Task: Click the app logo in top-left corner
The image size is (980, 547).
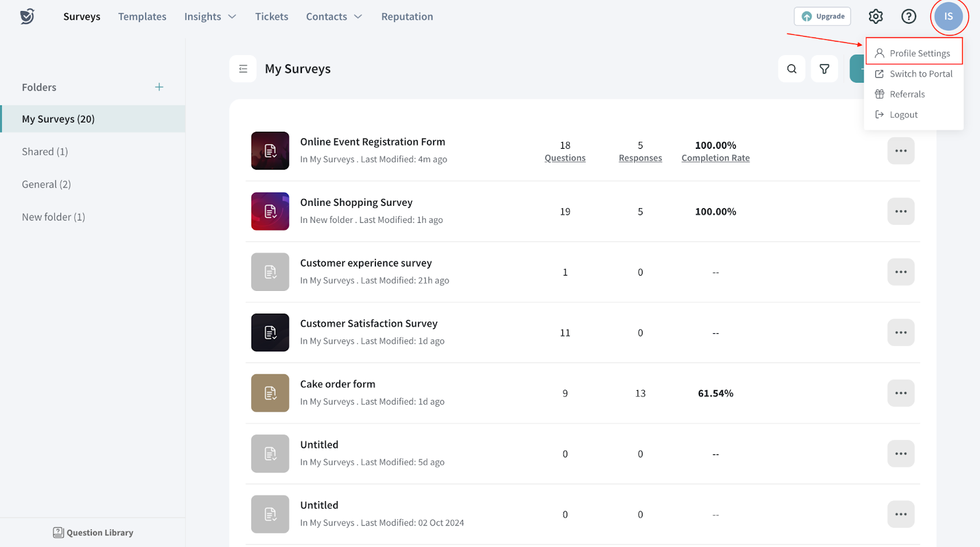Action: (27, 17)
